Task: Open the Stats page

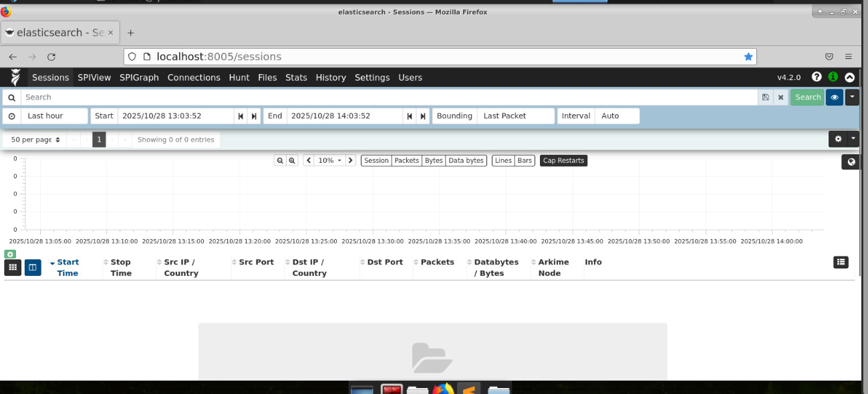Action: pos(296,77)
